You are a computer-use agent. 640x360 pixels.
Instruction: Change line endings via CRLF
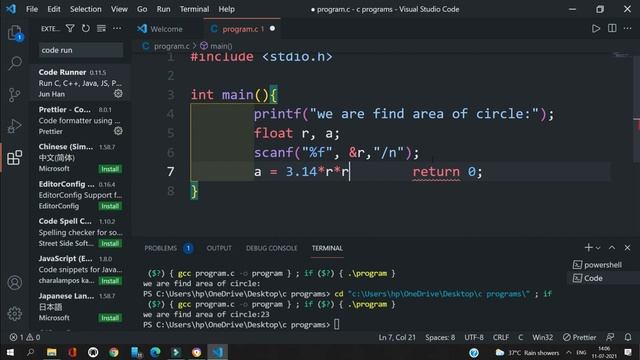(x=501, y=337)
